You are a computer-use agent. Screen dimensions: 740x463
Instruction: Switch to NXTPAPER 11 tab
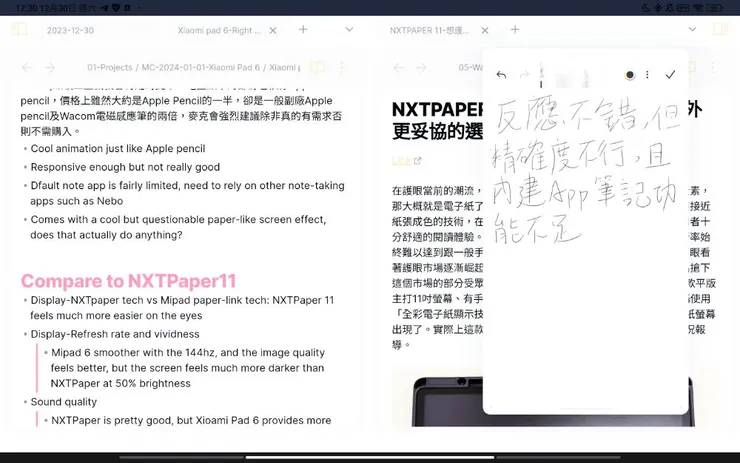[x=429, y=30]
